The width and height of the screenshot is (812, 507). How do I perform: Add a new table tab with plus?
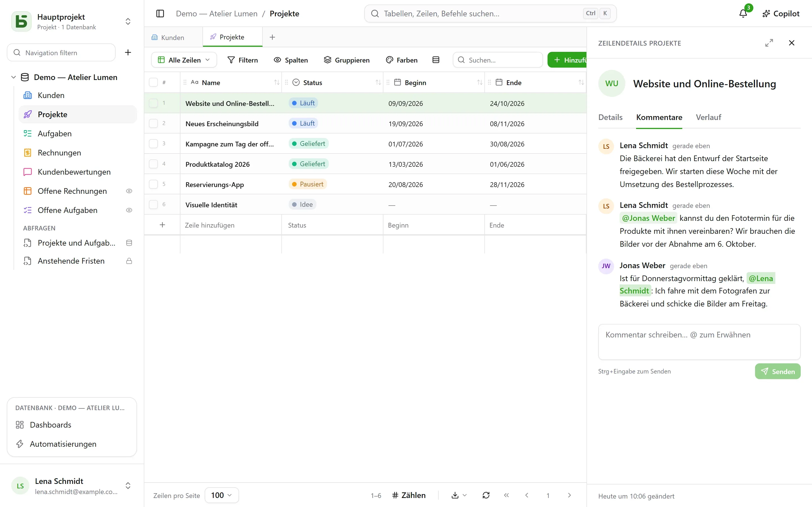click(272, 37)
